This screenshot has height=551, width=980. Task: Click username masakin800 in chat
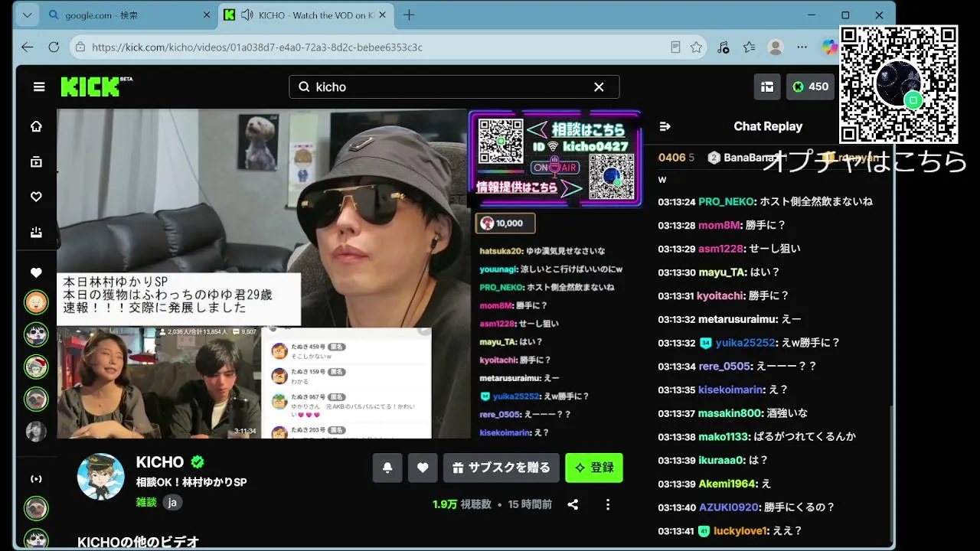[x=730, y=413]
